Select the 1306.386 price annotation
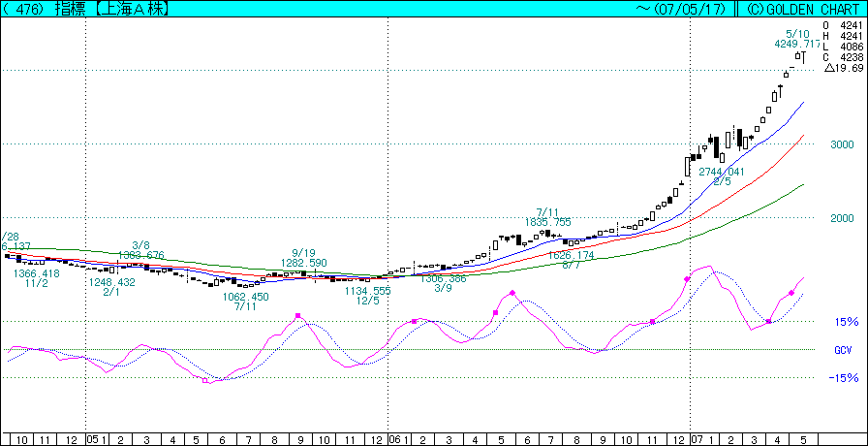The image size is (868, 446). pyautogui.click(x=443, y=278)
